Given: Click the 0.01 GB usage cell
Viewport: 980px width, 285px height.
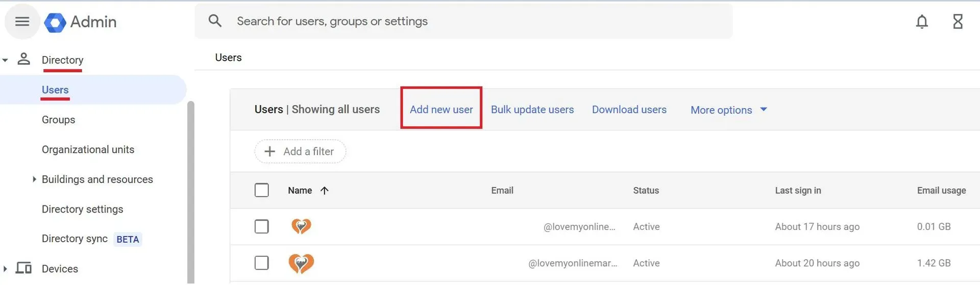Looking at the screenshot, I should click(934, 226).
